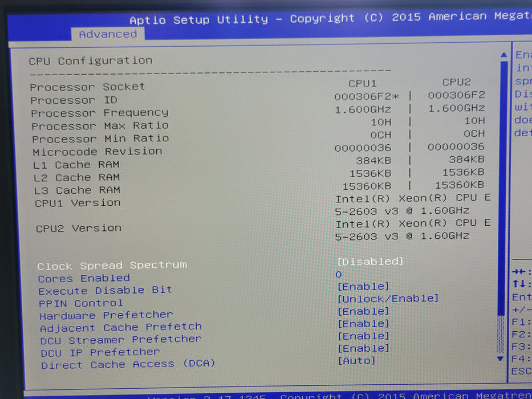The width and height of the screenshot is (532, 399).
Task: Open the Clock Spread Spectrum [Disabled] value
Action: click(370, 262)
